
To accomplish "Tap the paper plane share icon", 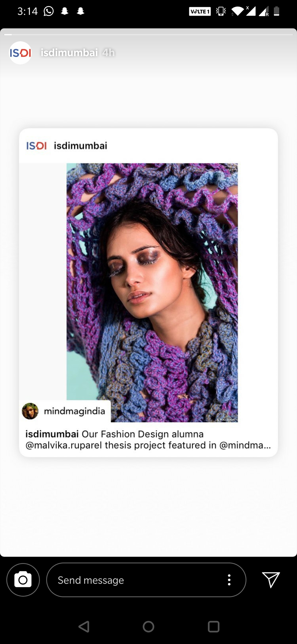I will tap(271, 580).
